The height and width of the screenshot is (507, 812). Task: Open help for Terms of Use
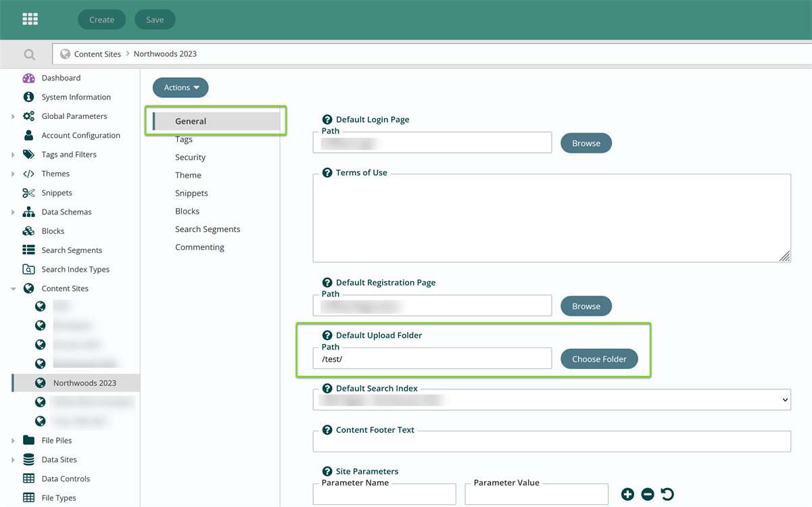[327, 173]
